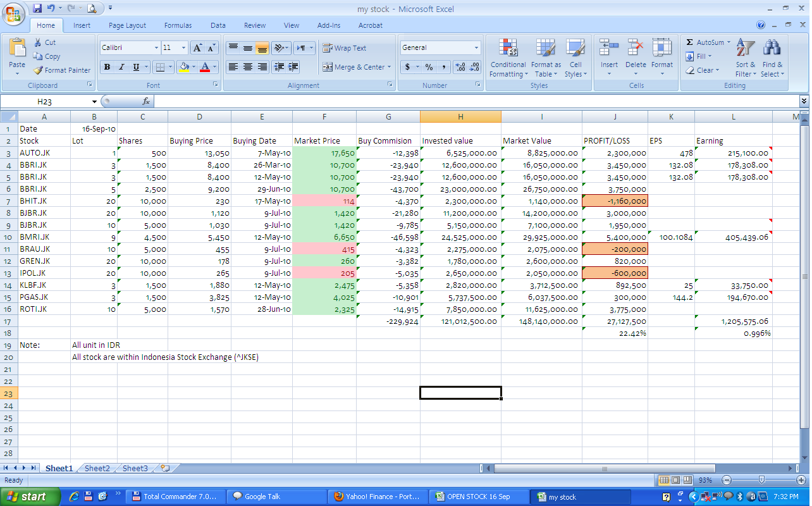Screen dimensions: 812x506
Task: Increase font size with Grow Font
Action: [x=197, y=48]
